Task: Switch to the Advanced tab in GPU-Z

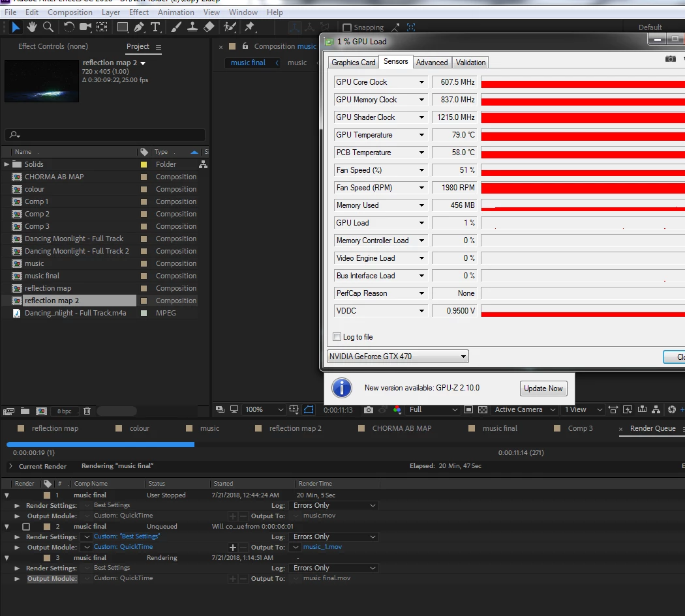Action: (x=432, y=63)
